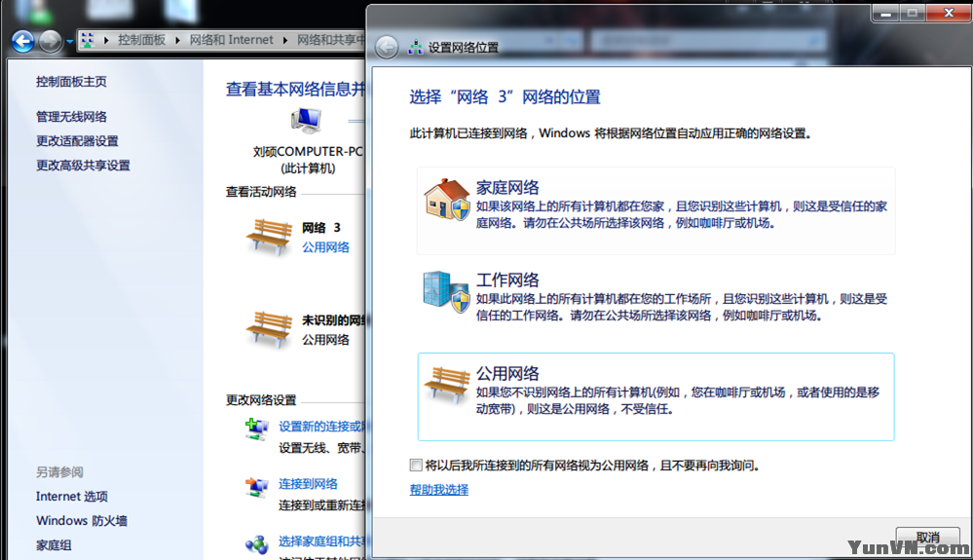Click the 取消 button in dialog
The width and height of the screenshot is (973, 560).
pyautogui.click(x=927, y=538)
